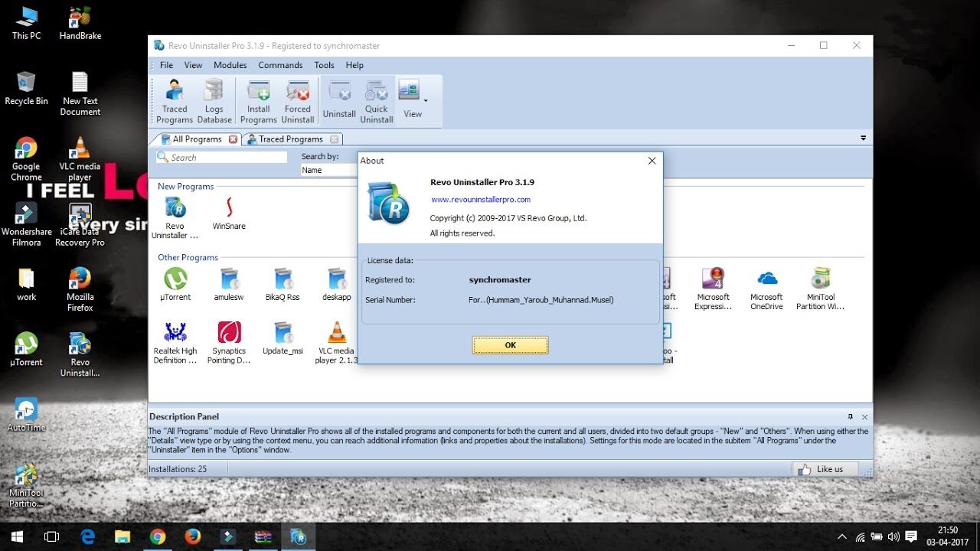Select the deskapp program icon
Screen dimensions: 980x551
337,284
